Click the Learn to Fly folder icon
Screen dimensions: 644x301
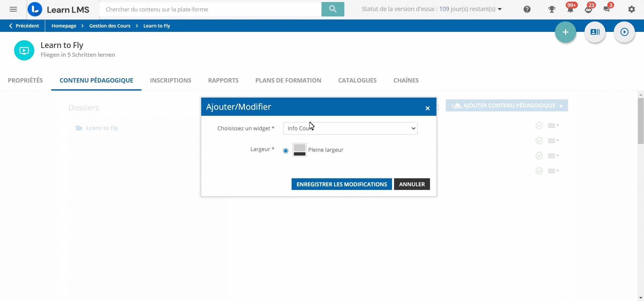pos(79,128)
